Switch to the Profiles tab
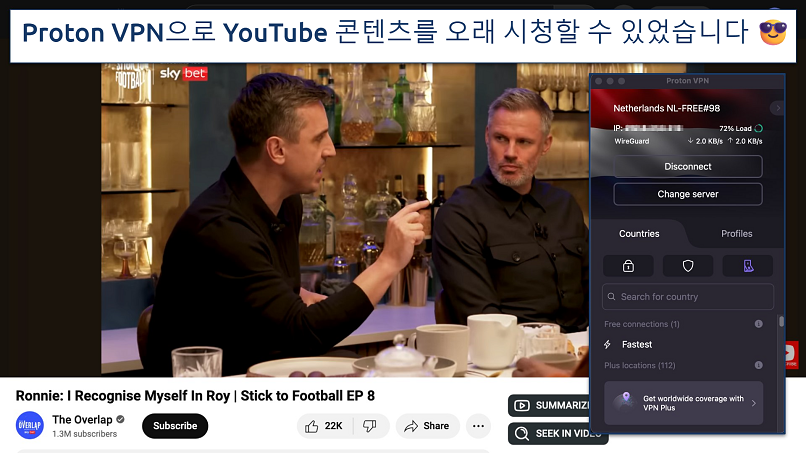The image size is (806, 453). point(736,234)
